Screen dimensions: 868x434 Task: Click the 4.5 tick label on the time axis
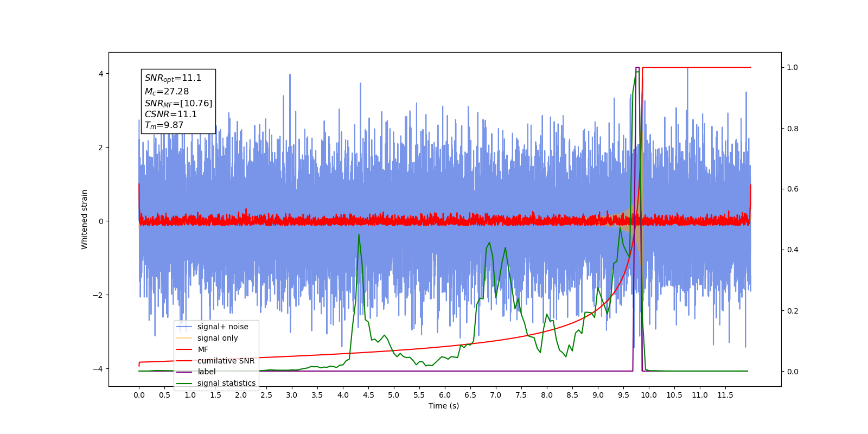(368, 395)
